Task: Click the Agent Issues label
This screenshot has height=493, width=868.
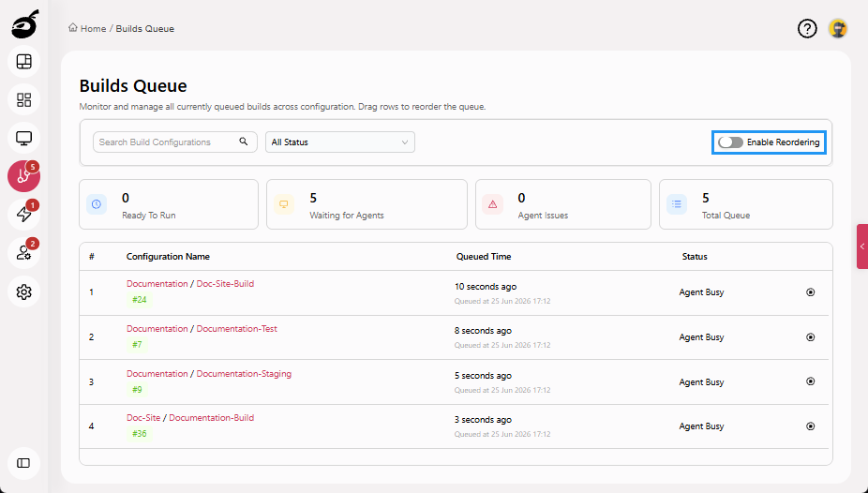Action: [543, 216]
